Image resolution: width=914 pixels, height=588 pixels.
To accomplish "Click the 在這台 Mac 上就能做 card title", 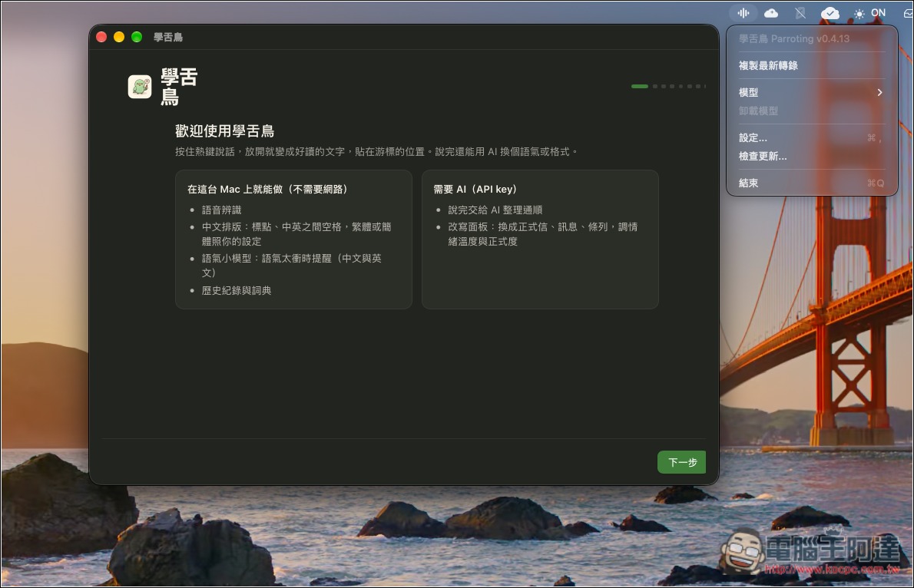I will click(x=267, y=189).
